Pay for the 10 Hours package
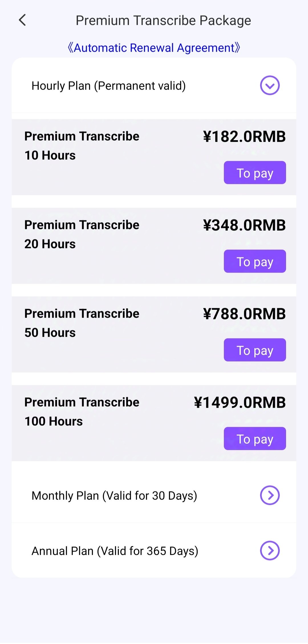This screenshot has height=644, width=308. (255, 172)
